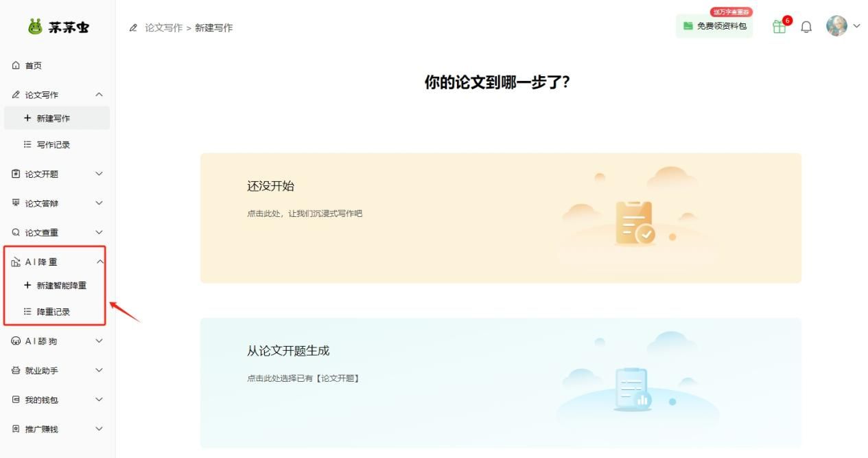The image size is (868, 458).
Task: Click the 我的钱包 wallet icon
Action: [x=16, y=400]
